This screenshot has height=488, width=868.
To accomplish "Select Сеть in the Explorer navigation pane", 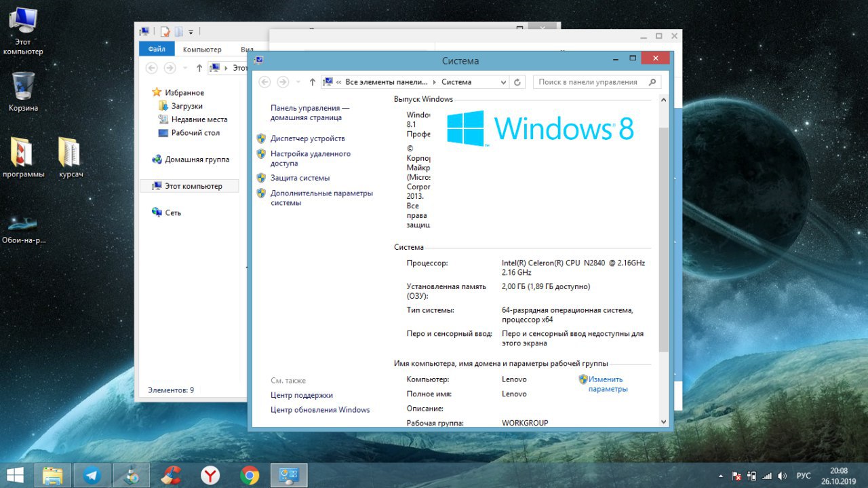I will (173, 212).
